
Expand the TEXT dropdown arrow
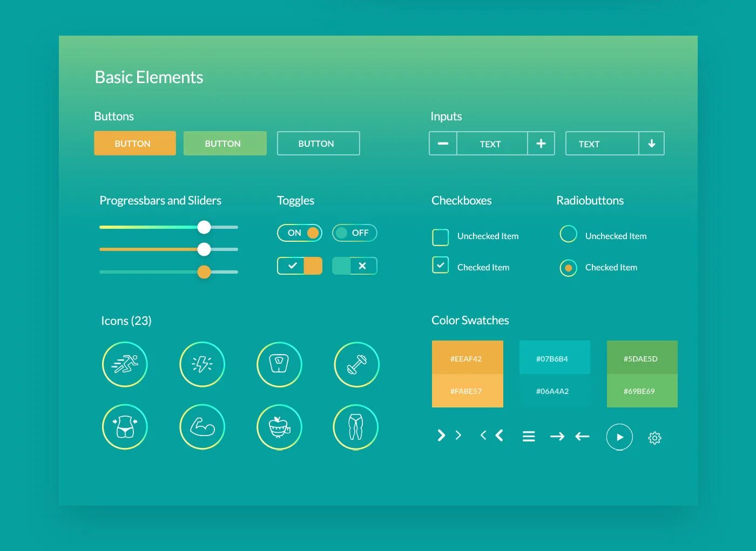coord(652,144)
